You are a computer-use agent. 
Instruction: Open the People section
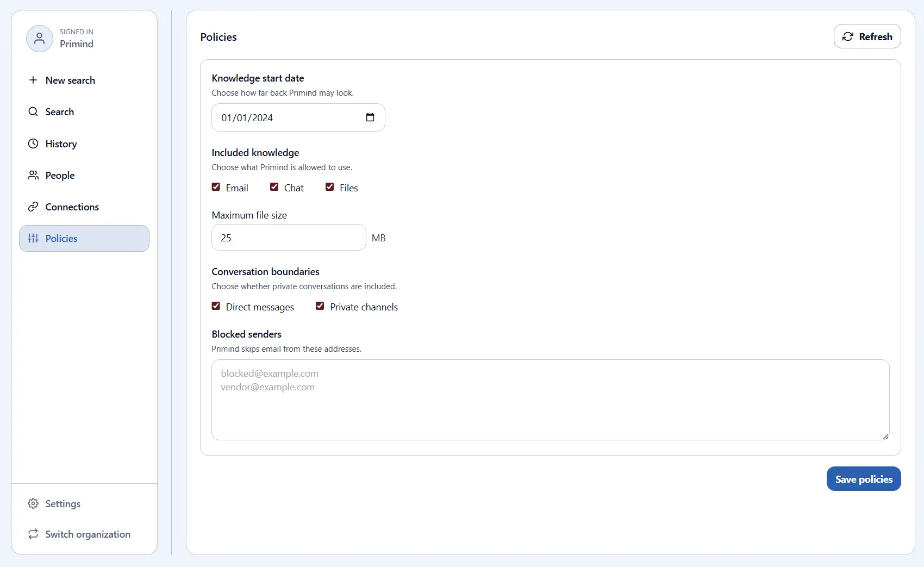point(84,176)
